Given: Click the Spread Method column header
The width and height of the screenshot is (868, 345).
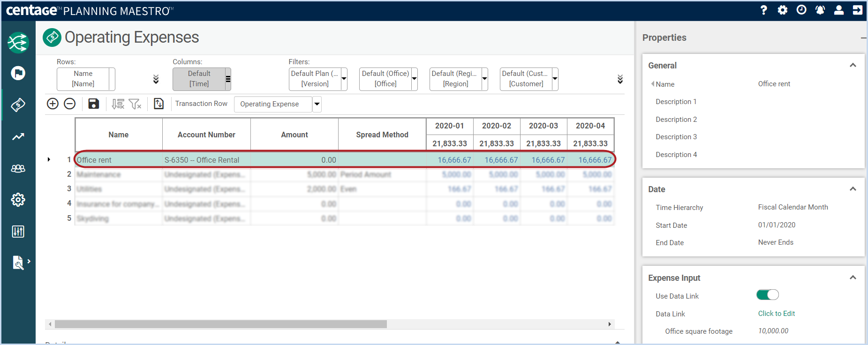Looking at the screenshot, I should click(382, 135).
